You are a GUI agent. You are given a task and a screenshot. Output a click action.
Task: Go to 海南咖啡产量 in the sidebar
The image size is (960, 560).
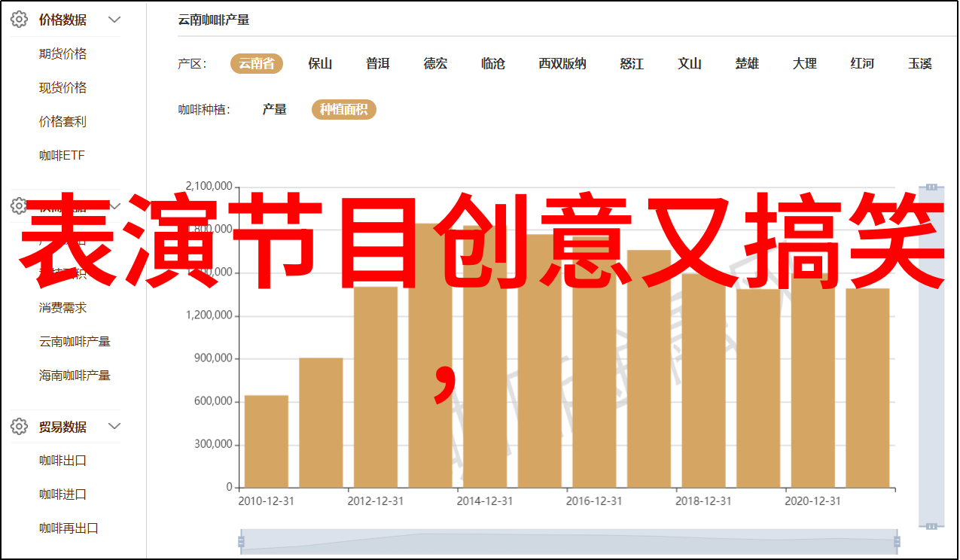click(x=75, y=375)
